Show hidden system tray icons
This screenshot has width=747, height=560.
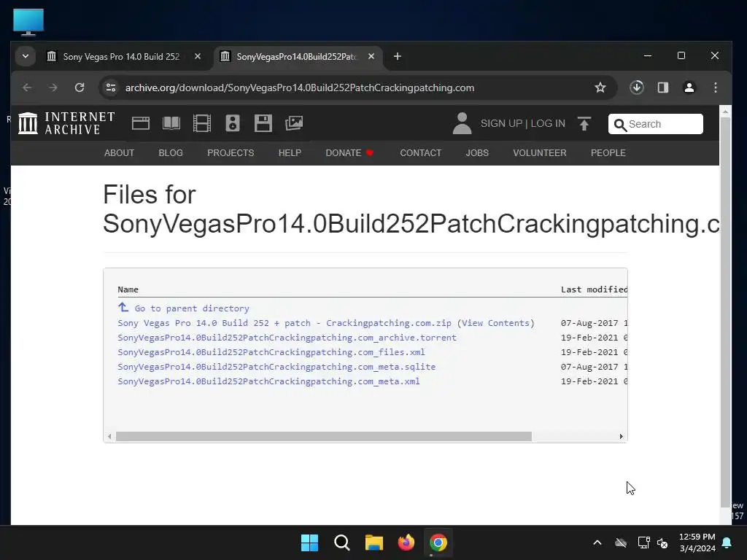(x=597, y=542)
